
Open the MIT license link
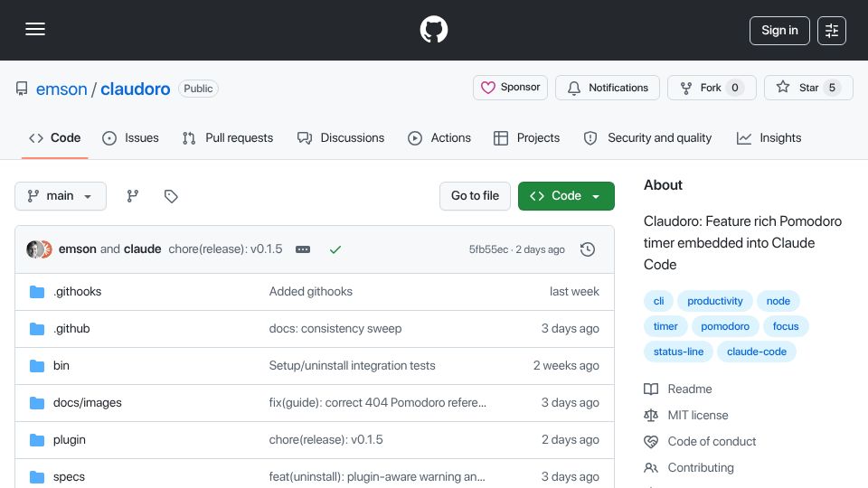(x=686, y=416)
